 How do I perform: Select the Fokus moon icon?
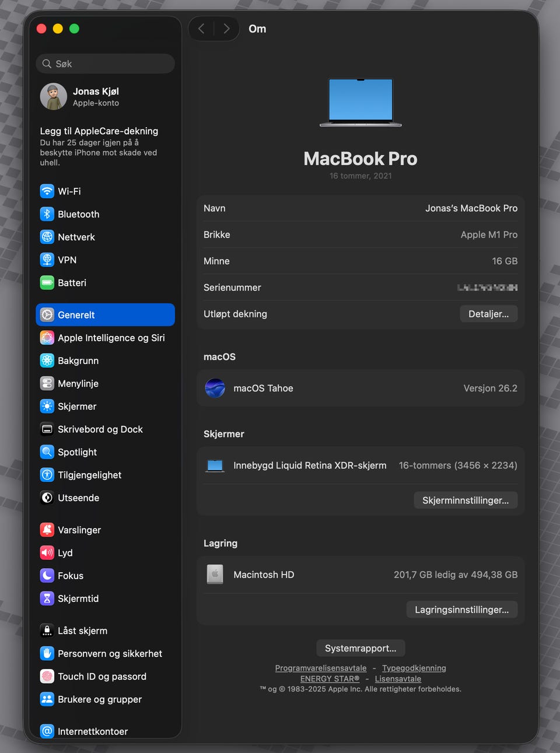pos(47,576)
